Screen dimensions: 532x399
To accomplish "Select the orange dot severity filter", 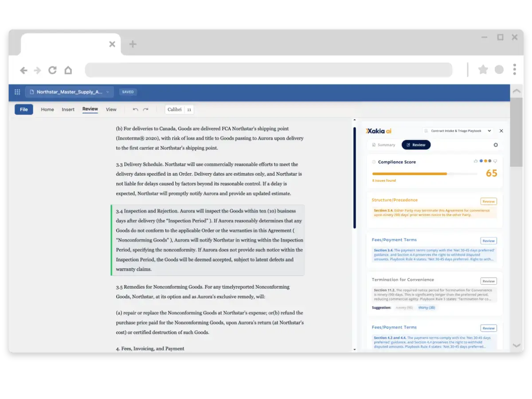I will (x=485, y=161).
